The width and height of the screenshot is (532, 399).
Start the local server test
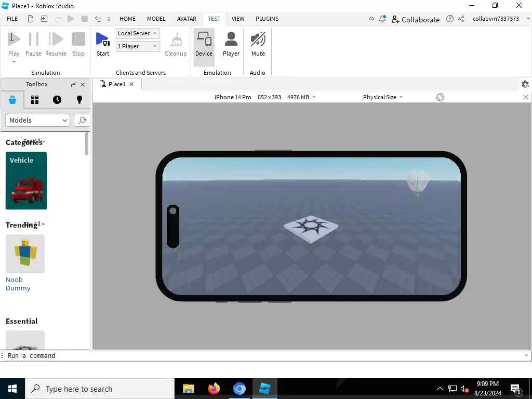102,44
